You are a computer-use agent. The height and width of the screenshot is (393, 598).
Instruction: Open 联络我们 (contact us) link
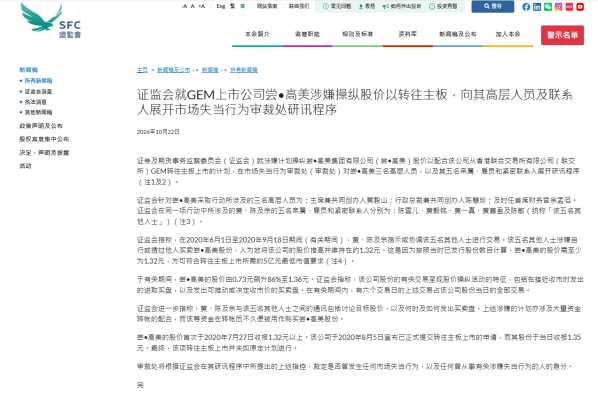(299, 6)
